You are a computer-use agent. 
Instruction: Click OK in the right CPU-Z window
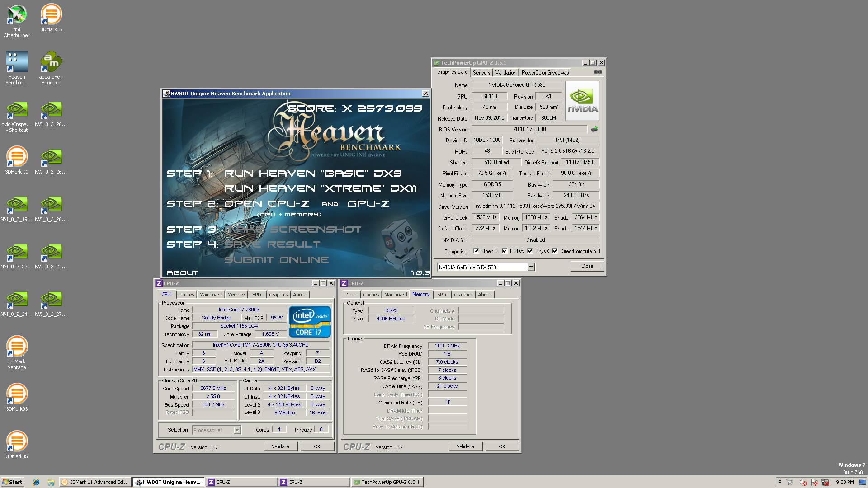tap(502, 446)
